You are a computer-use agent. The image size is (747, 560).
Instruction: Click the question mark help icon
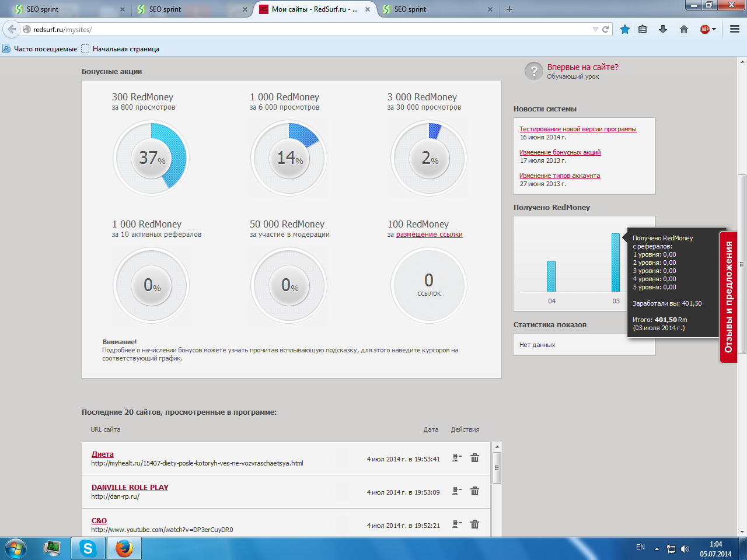(x=534, y=71)
